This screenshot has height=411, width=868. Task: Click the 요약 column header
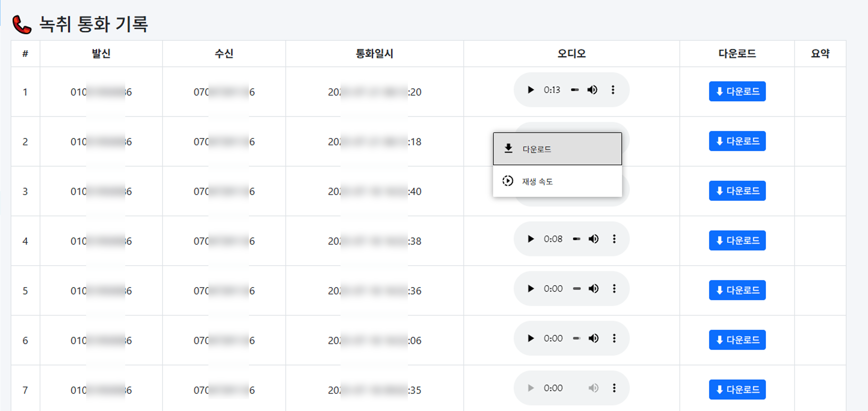click(820, 53)
